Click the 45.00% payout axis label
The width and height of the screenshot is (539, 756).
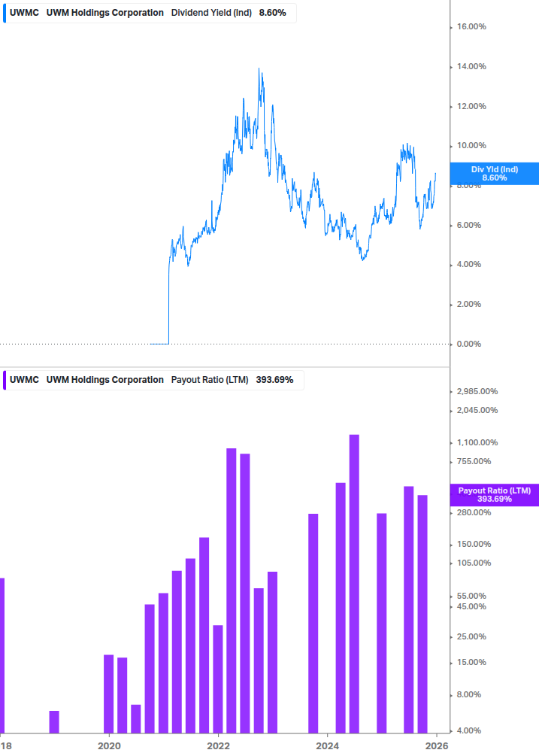pyautogui.click(x=471, y=606)
